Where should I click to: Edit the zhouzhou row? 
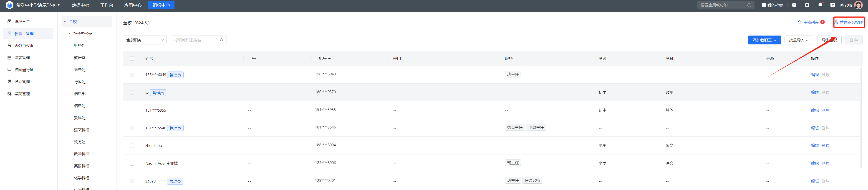[x=814, y=145]
